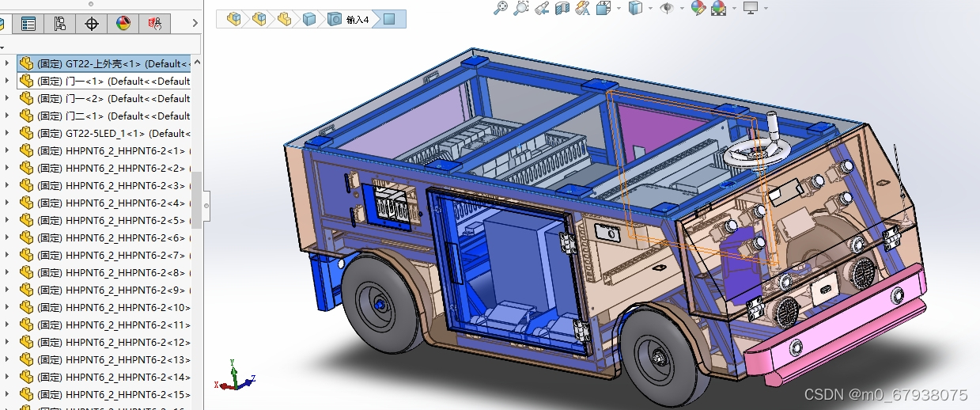
Task: Toggle the Section View tool
Action: pos(562,8)
